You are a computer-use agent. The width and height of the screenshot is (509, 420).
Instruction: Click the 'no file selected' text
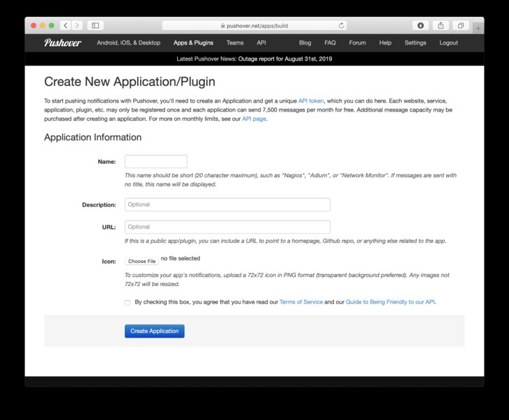click(x=181, y=258)
